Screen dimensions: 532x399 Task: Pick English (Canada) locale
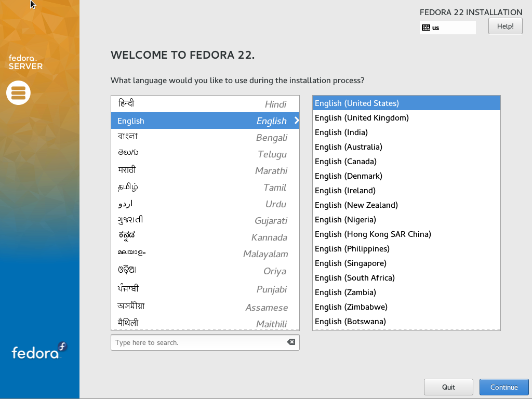[406, 162]
